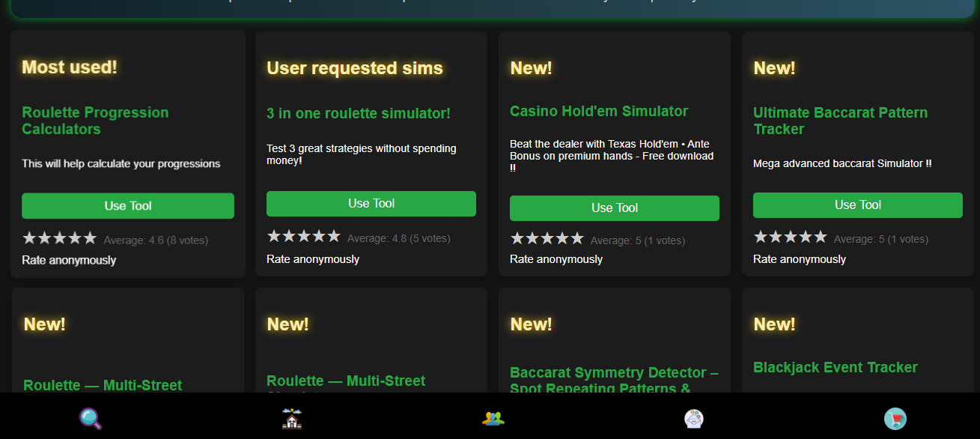The width and height of the screenshot is (980, 439).
Task: Give Roulette Progression Calculators a one-star rating
Action: [29, 238]
